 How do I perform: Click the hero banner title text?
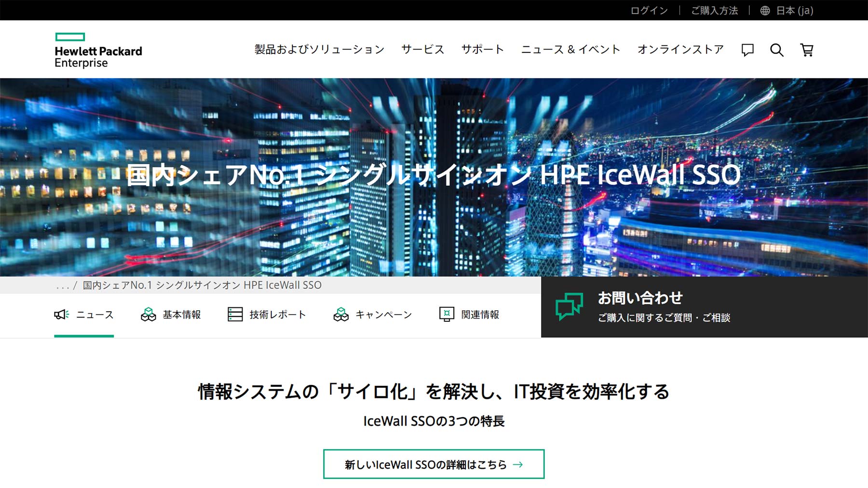tap(433, 174)
